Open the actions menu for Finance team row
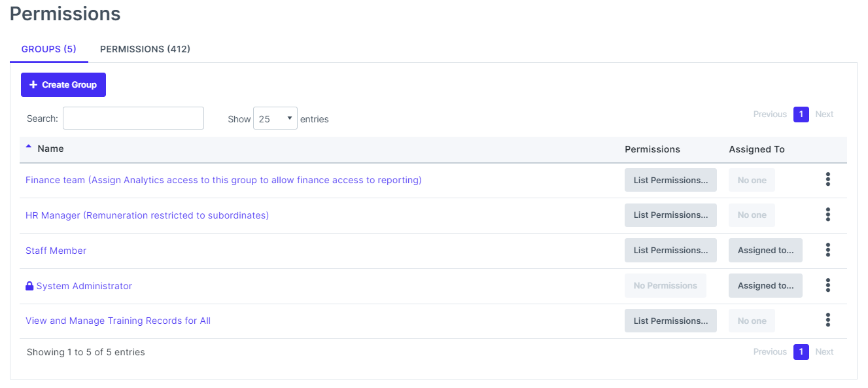The image size is (868, 388). click(x=827, y=179)
